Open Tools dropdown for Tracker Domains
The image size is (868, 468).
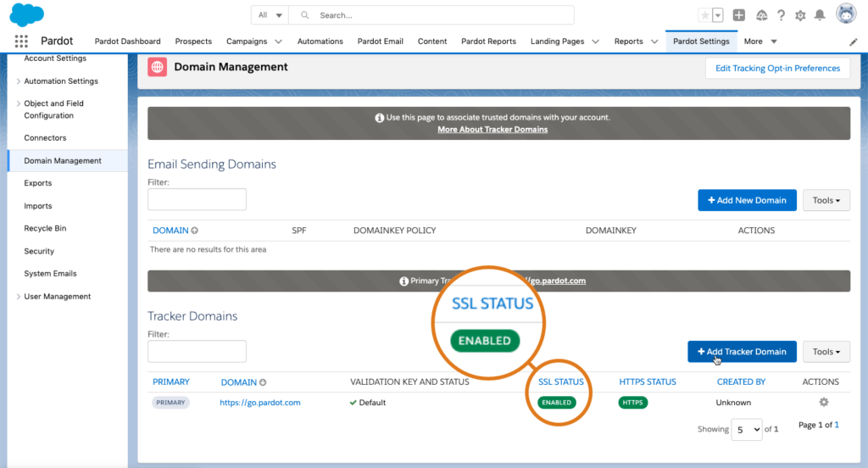[x=826, y=352]
